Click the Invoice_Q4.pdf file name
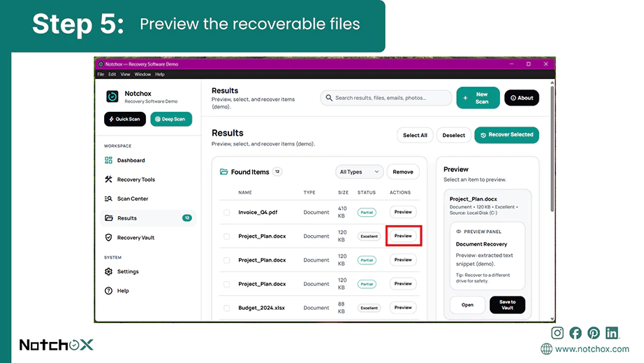Viewport: 644px width, 363px height. [x=258, y=213]
